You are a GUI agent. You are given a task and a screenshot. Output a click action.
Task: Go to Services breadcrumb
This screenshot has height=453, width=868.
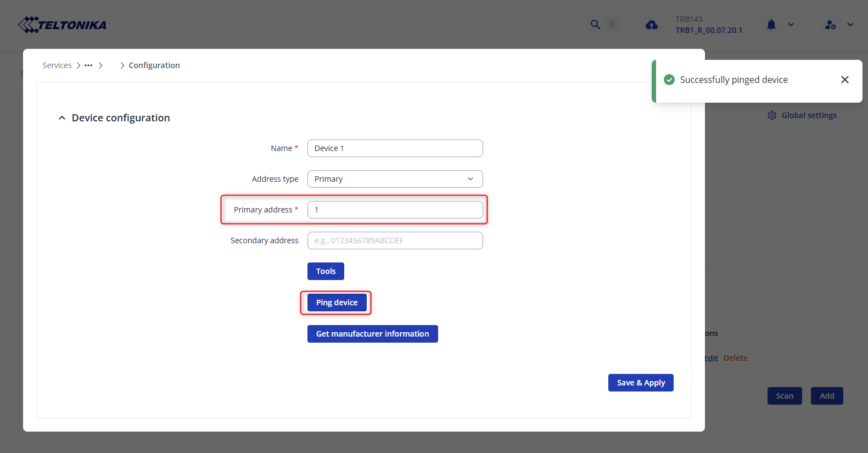click(x=57, y=65)
